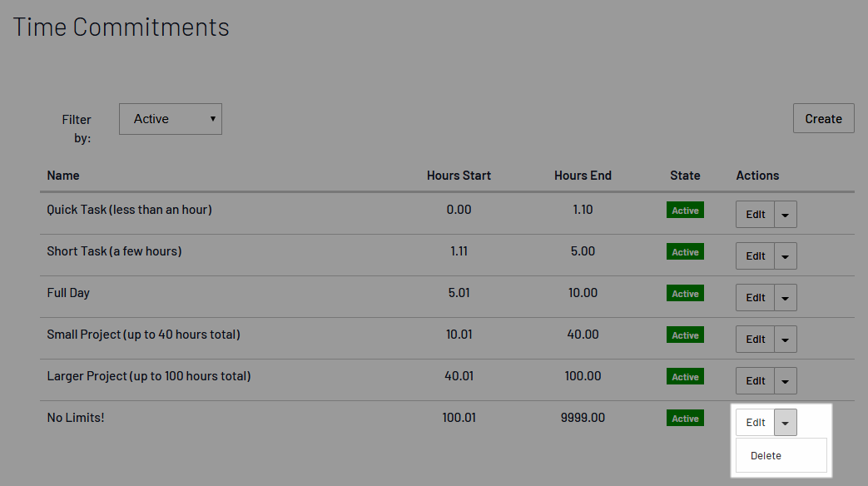Expand Larger Project row actions caret

(x=786, y=381)
